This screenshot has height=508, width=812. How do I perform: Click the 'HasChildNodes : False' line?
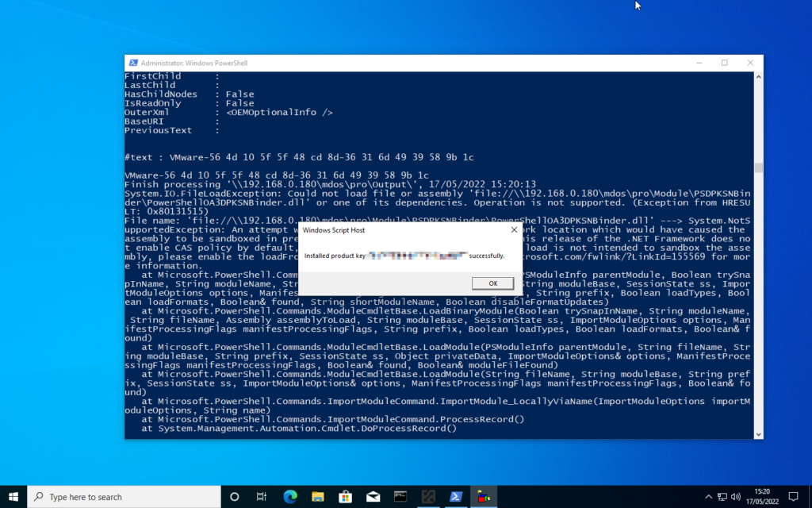click(x=189, y=94)
